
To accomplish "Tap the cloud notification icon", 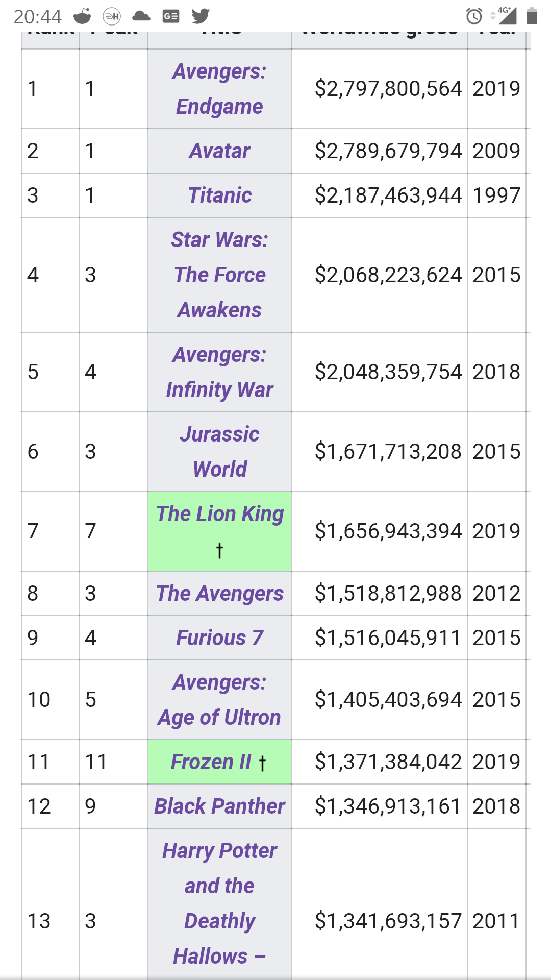I will tap(141, 16).
